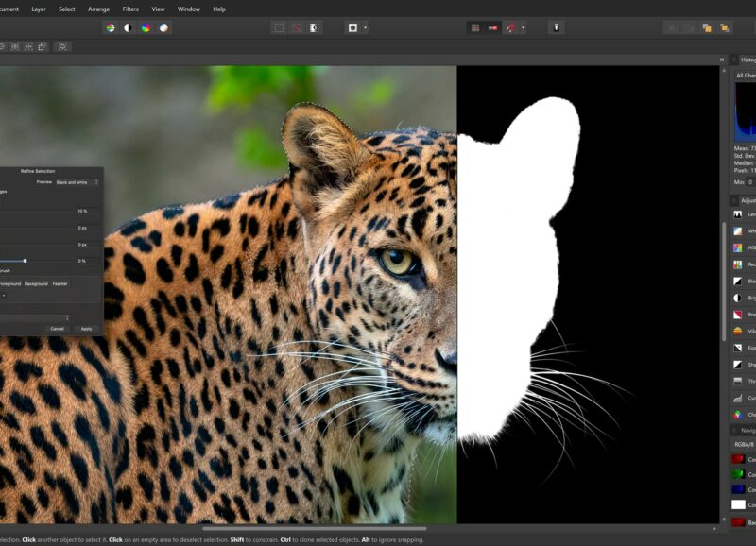Add a White Balance adjustment

[738, 231]
